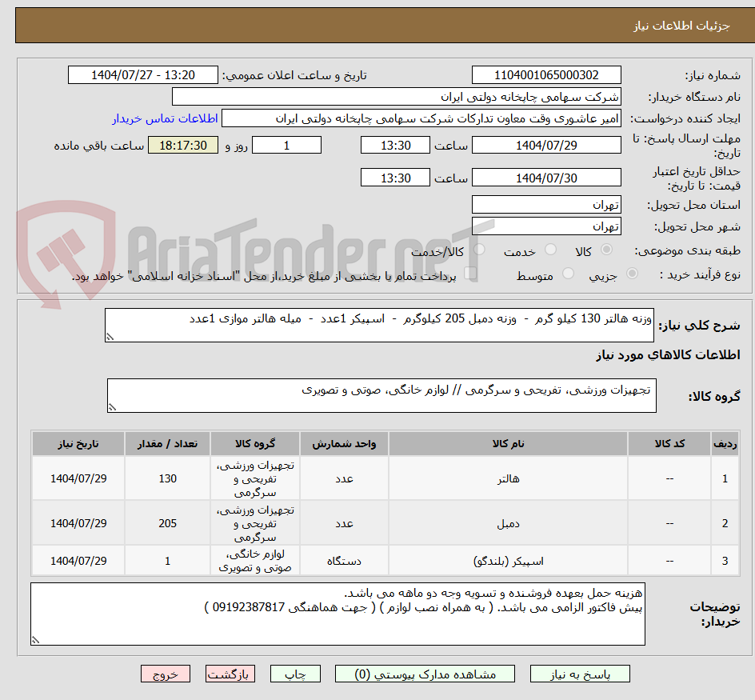Click the بازگشت button
Viewport: 755px width, 700px height.
(x=230, y=674)
